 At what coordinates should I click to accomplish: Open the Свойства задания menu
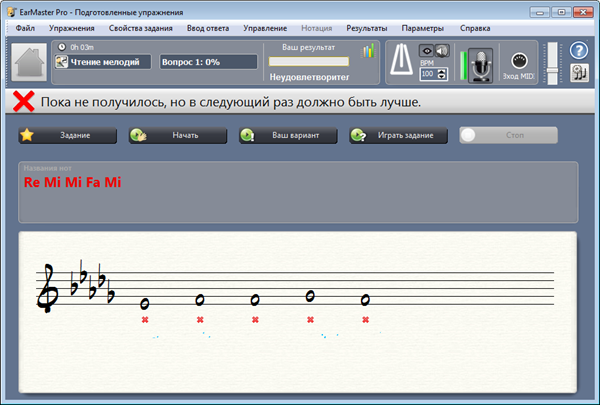coord(140,28)
